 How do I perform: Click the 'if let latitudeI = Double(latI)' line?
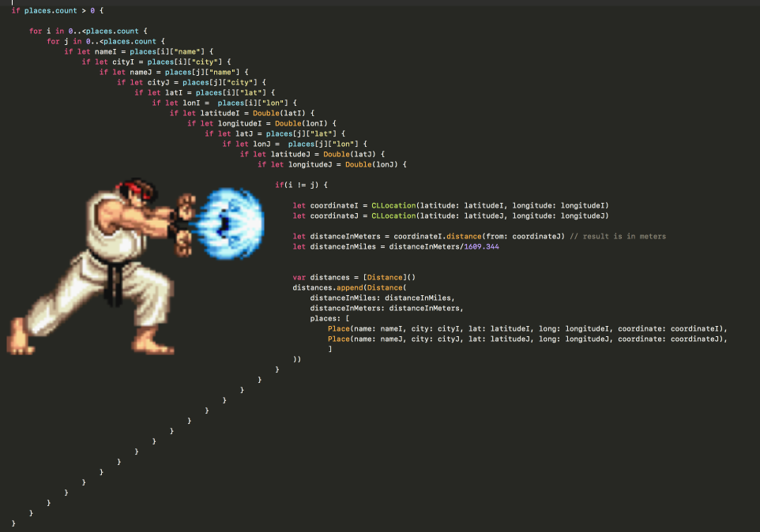tap(242, 114)
